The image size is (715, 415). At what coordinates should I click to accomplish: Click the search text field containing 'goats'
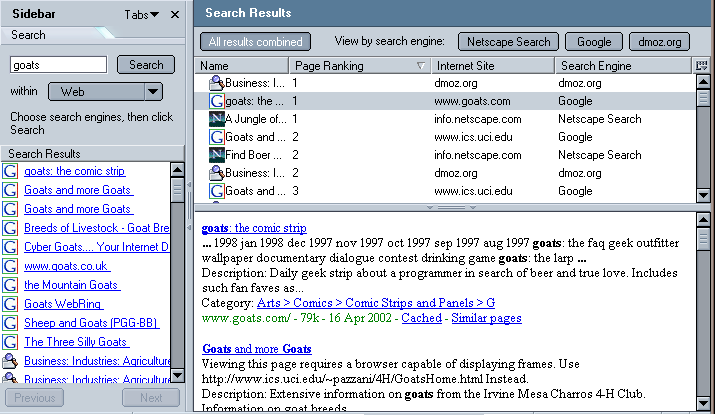coord(58,65)
